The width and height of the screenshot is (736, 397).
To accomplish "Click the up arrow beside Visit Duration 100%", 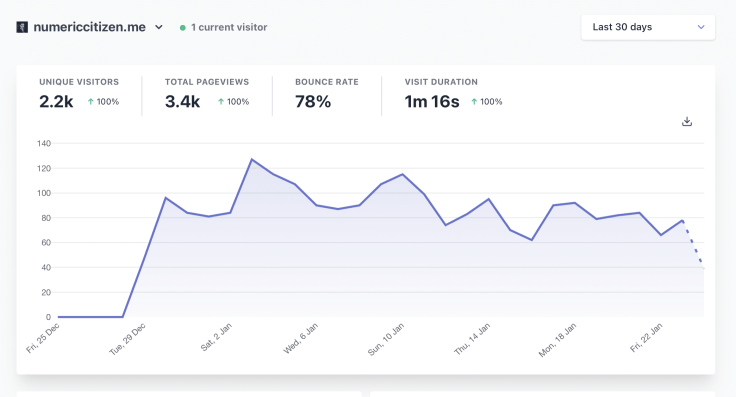I will [x=474, y=101].
